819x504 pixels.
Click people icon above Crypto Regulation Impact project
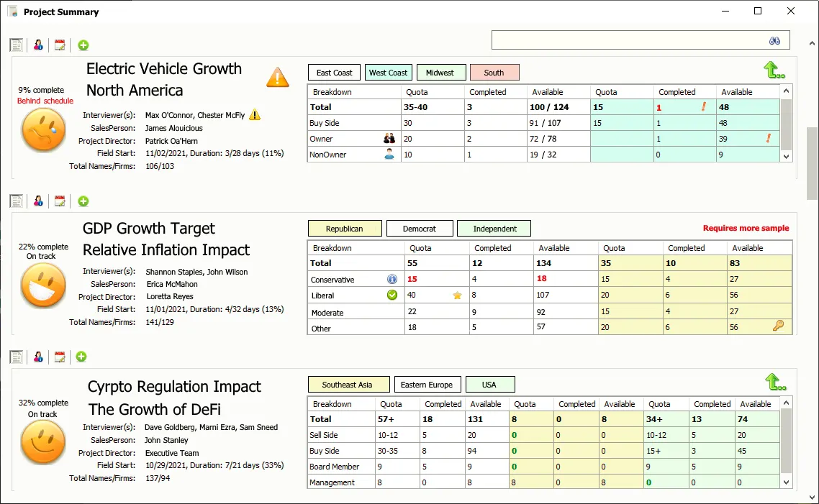tap(38, 357)
